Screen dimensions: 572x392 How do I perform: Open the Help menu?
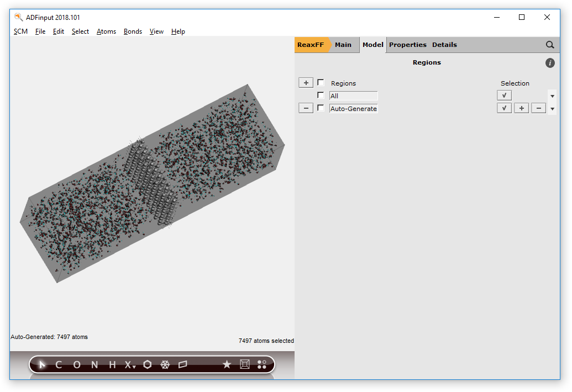coord(178,31)
